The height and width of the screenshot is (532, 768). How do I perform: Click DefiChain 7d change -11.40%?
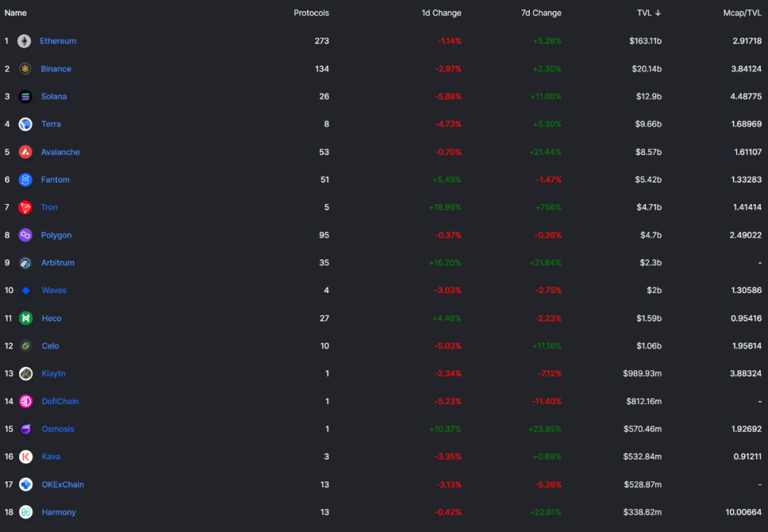[547, 401]
